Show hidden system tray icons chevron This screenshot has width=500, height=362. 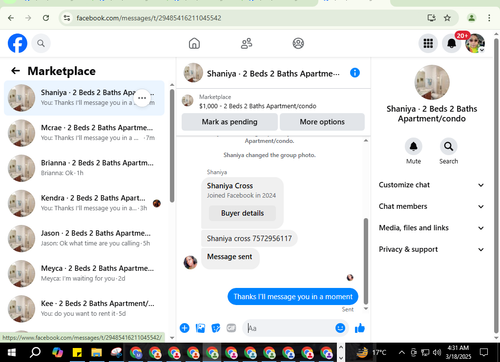(402, 352)
